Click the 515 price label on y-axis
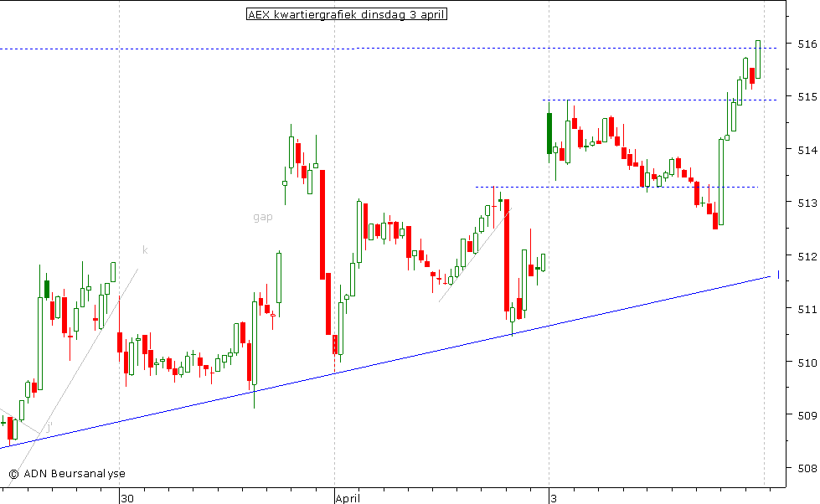The image size is (820, 504). [806, 96]
